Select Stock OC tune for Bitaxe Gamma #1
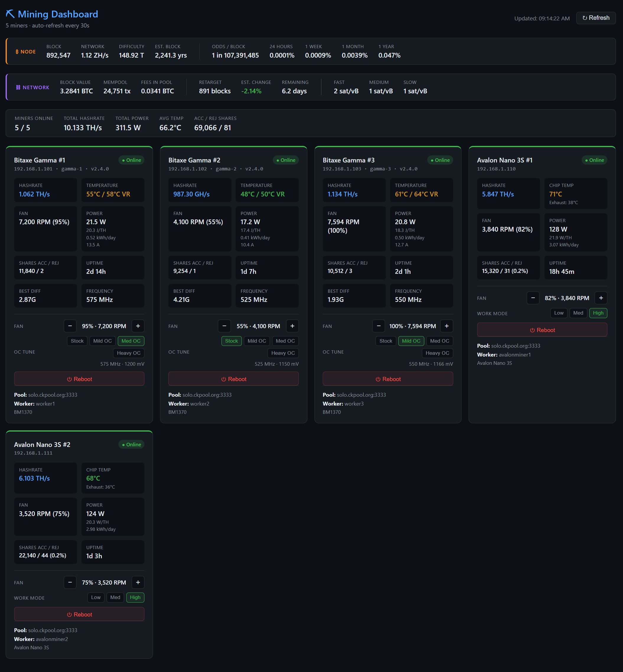This screenshot has width=623, height=672. coord(77,341)
